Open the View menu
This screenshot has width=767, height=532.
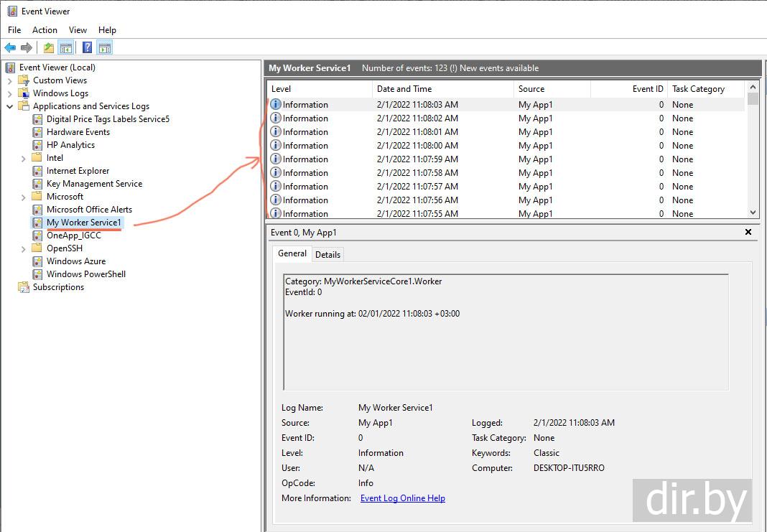pyautogui.click(x=78, y=30)
